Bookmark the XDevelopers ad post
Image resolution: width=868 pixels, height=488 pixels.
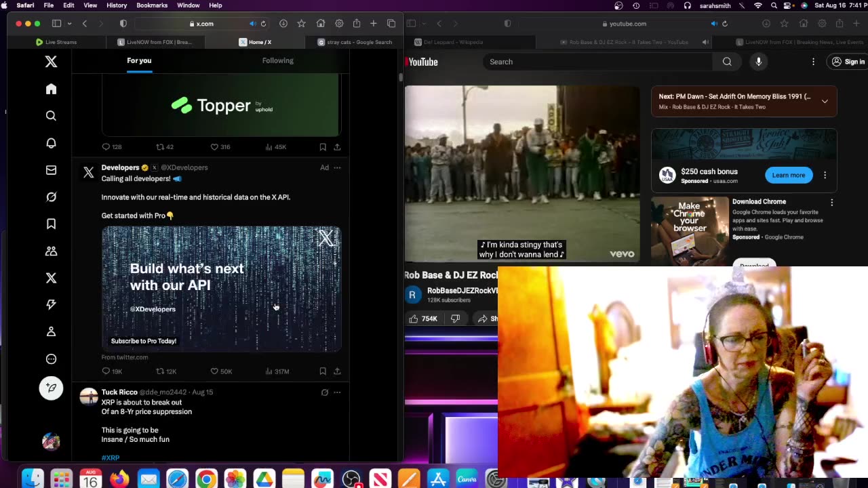coord(323,371)
